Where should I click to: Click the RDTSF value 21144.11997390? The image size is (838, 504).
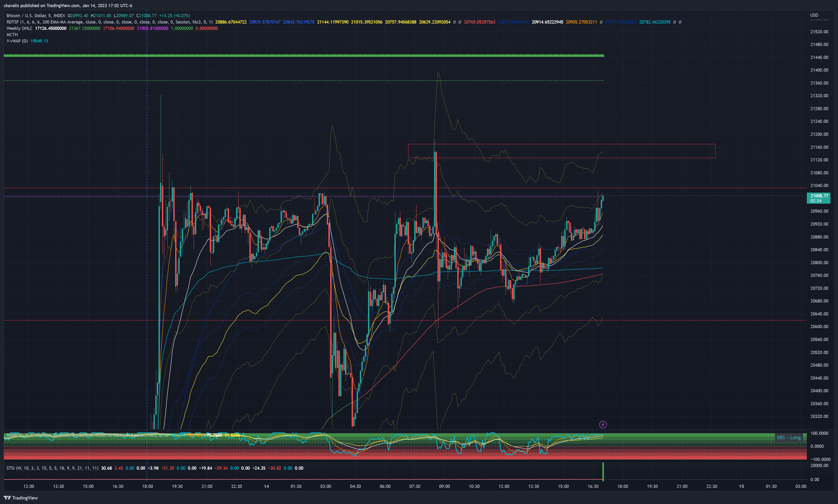[333, 22]
